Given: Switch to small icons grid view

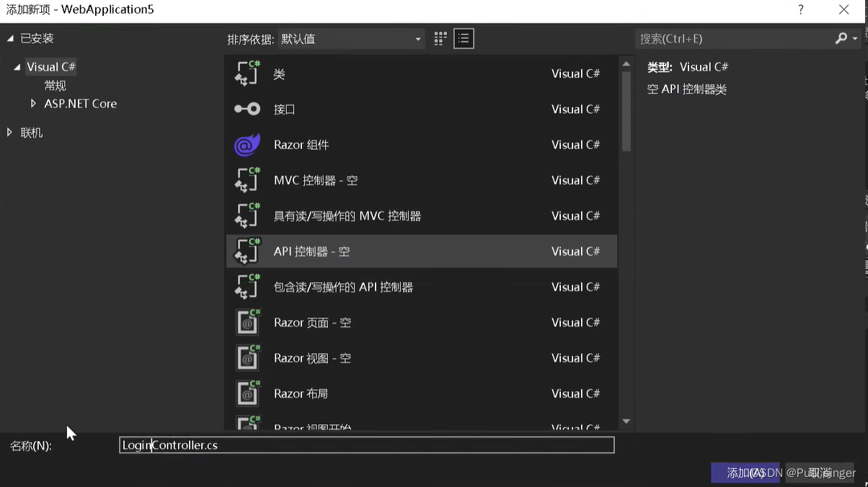Looking at the screenshot, I should click(440, 39).
